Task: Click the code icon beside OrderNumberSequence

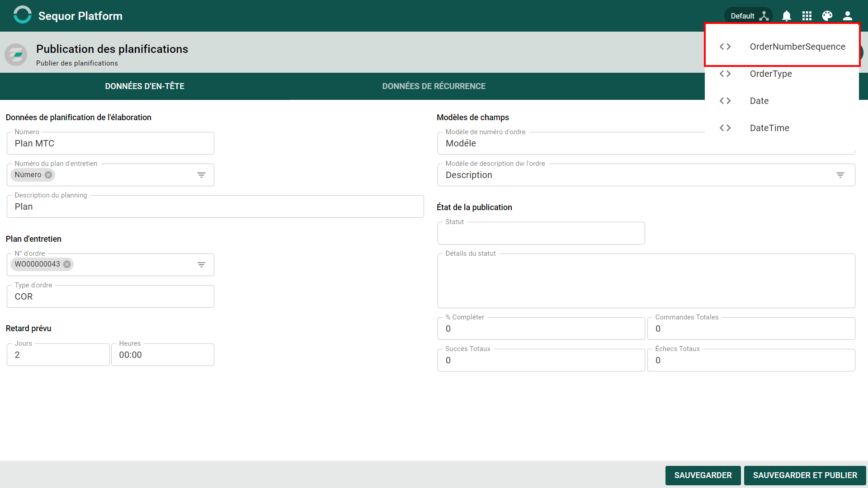Action: coord(725,47)
